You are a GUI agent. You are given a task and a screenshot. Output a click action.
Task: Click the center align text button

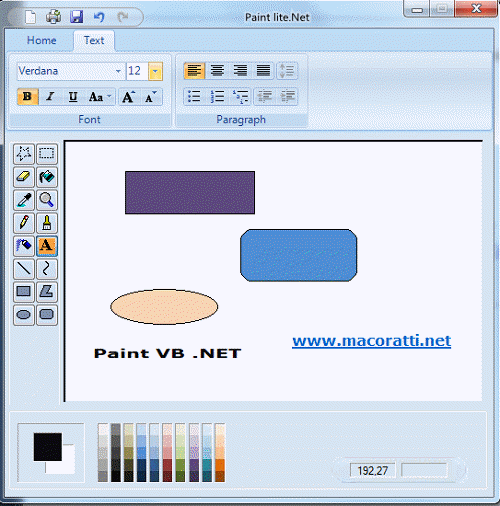pyautogui.click(x=217, y=70)
